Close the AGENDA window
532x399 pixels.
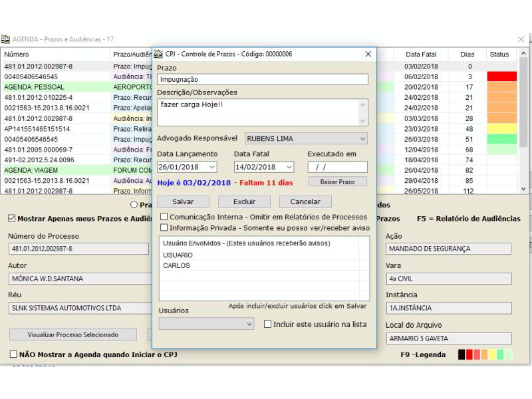pos(521,39)
